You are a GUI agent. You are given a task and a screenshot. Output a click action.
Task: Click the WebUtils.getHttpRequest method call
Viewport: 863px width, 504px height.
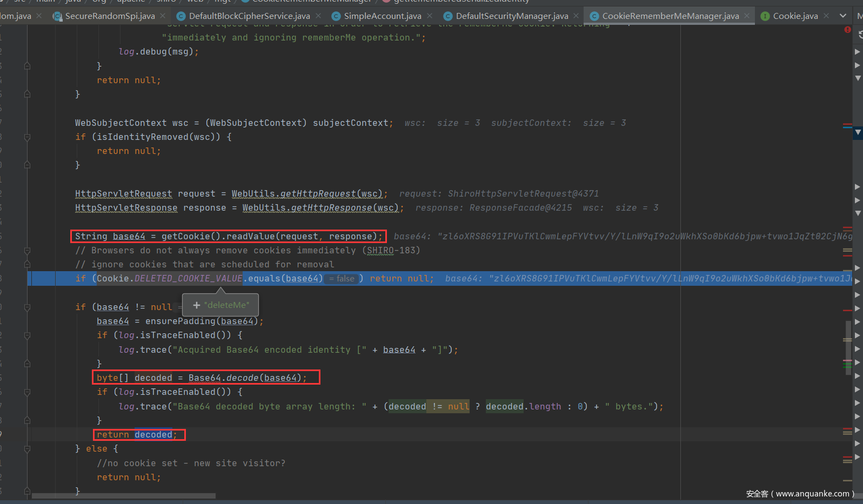(x=307, y=194)
